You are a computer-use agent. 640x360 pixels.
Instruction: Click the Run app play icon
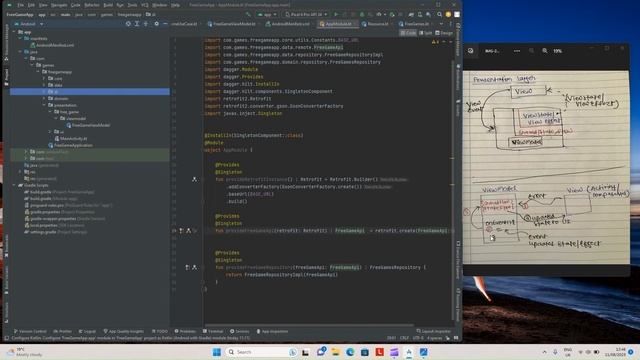[336, 14]
